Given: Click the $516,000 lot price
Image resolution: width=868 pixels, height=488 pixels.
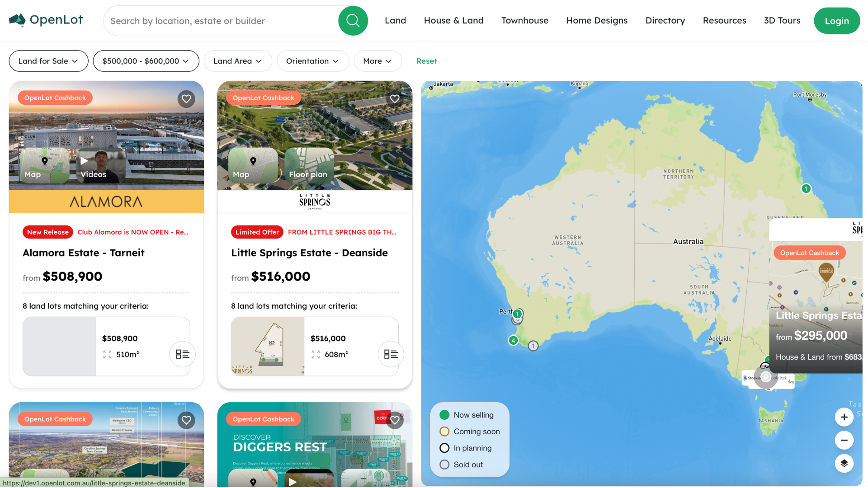Looking at the screenshot, I should (328, 338).
